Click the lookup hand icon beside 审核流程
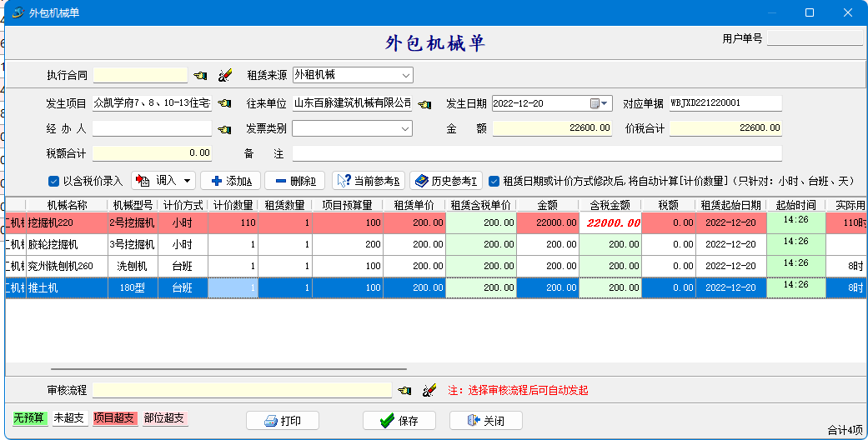 pos(405,390)
